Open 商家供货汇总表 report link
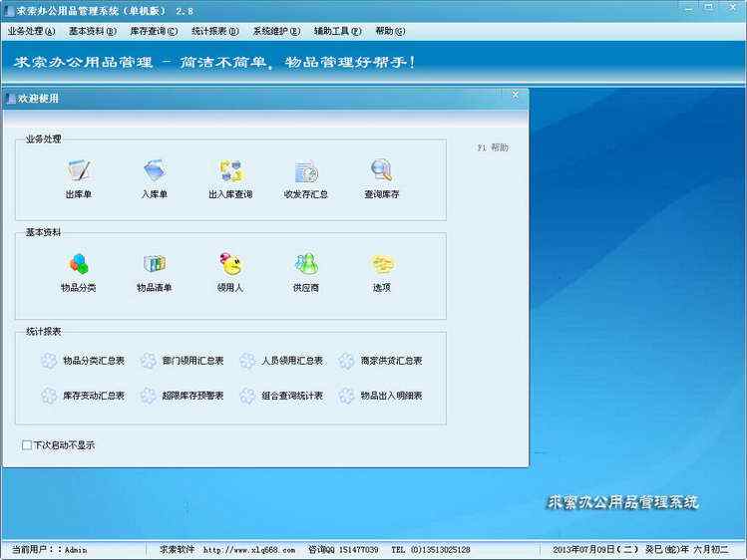The width and height of the screenshot is (747, 560). tap(391, 361)
